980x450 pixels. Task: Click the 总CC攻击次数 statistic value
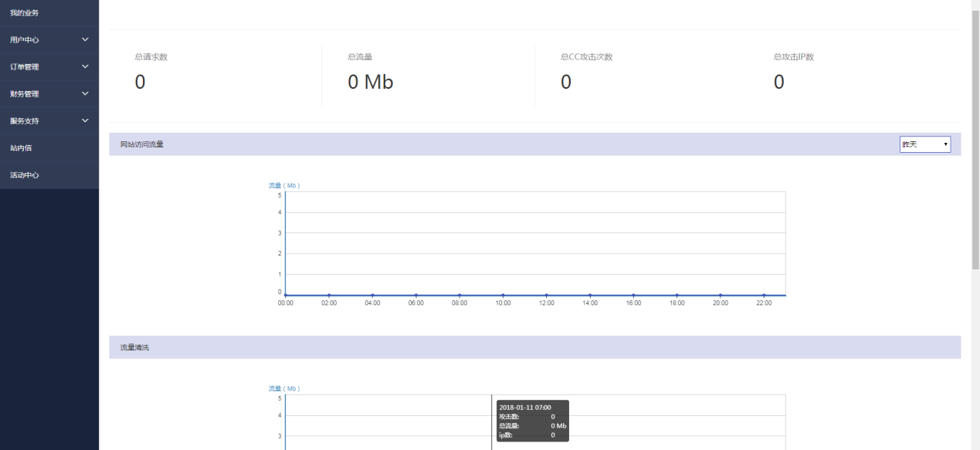[x=565, y=83]
